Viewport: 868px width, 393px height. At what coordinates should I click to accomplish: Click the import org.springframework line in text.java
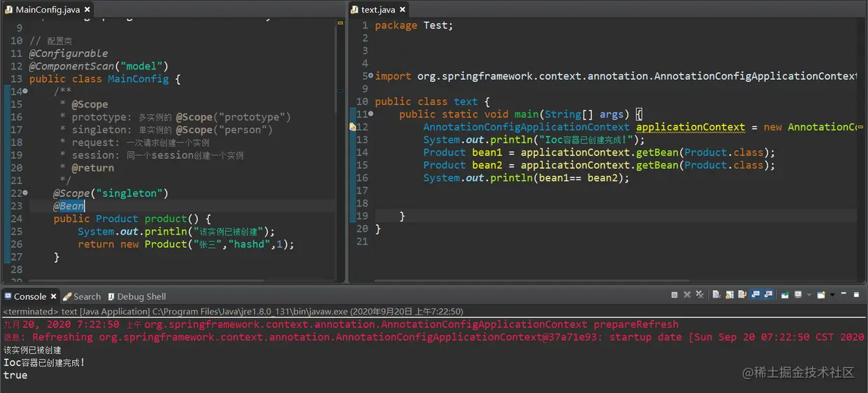click(616, 76)
